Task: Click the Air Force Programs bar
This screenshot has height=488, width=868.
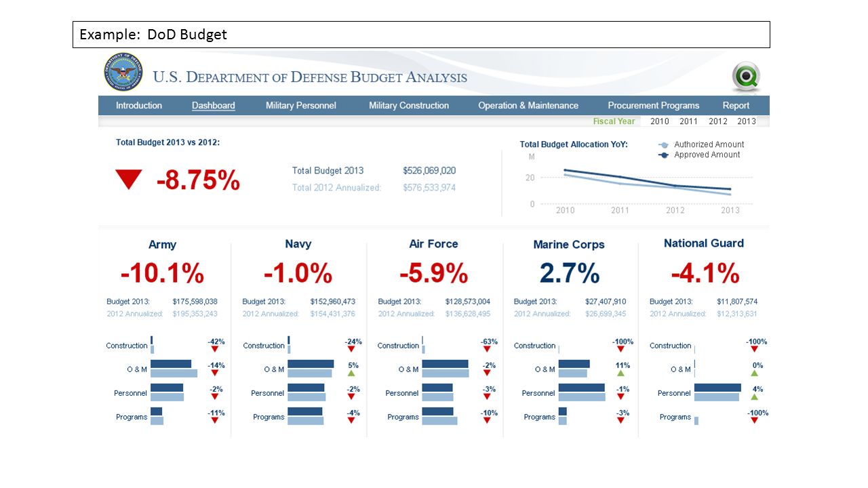Action: coord(439,416)
